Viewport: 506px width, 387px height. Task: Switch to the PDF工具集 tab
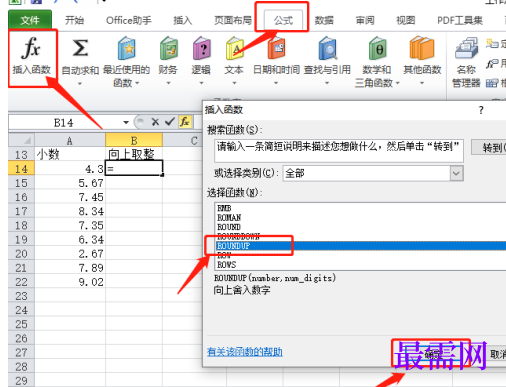click(x=460, y=20)
